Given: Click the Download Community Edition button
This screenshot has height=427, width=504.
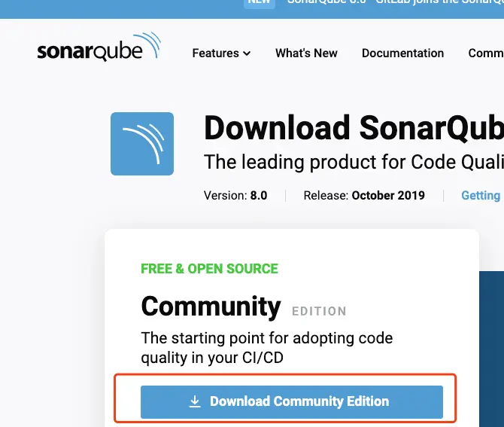Looking at the screenshot, I should tap(292, 402).
